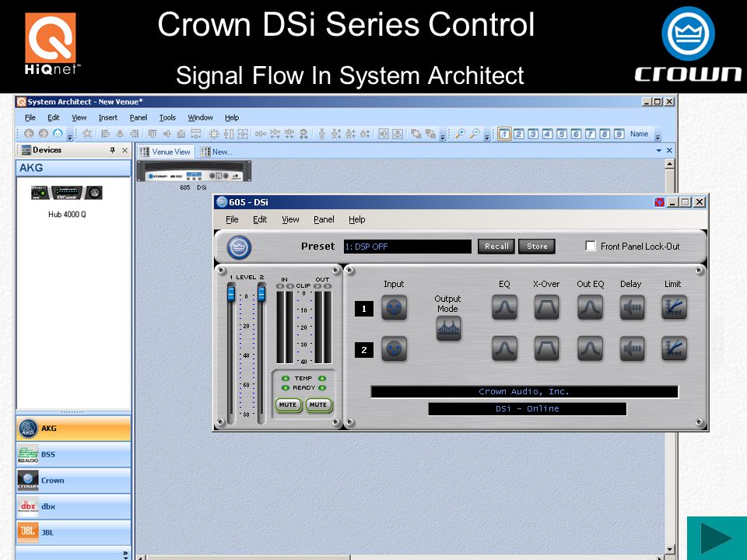Open the Panel menu in 605 - DSi window
747x560 pixels.
(x=324, y=219)
